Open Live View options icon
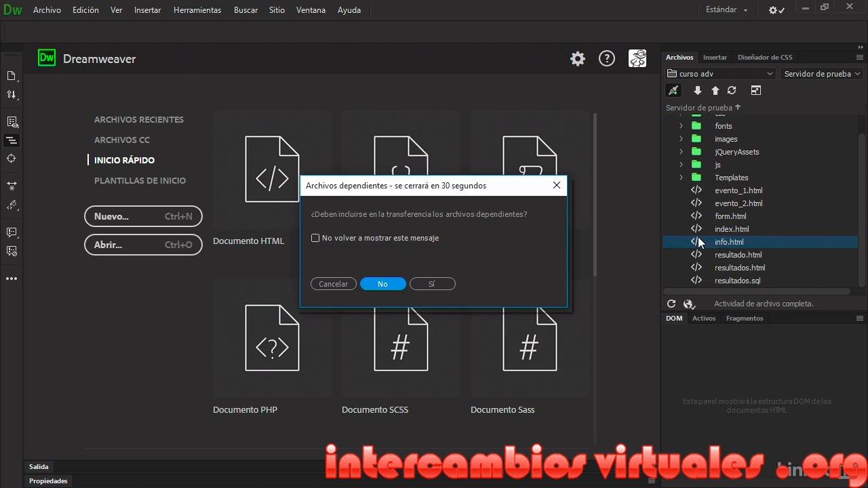This screenshot has height=488, width=868. click(12, 122)
